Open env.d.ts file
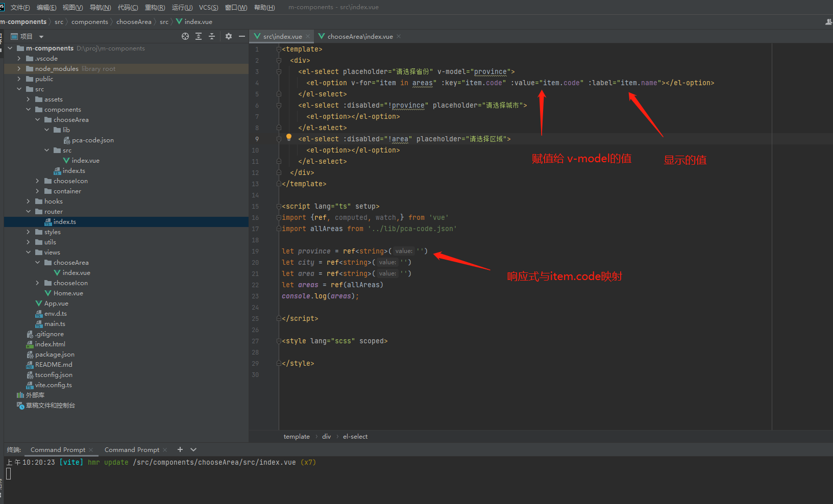The width and height of the screenshot is (833, 504). (51, 314)
